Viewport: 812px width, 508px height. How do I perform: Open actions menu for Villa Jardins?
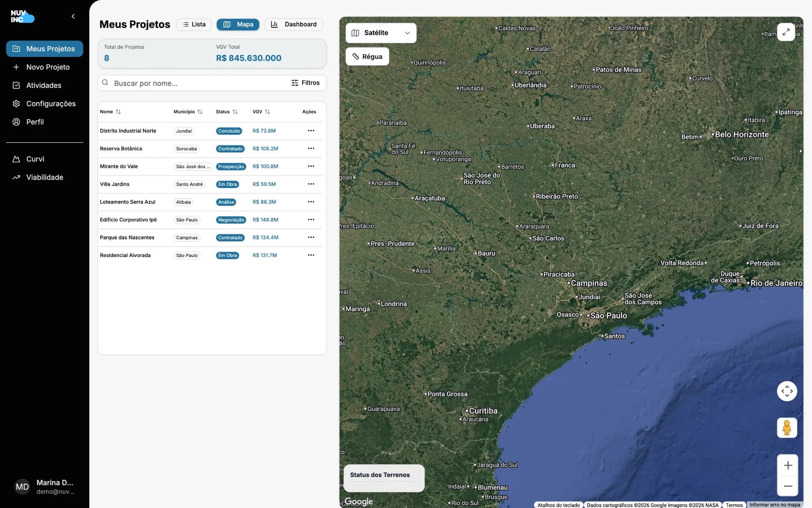pos(311,184)
